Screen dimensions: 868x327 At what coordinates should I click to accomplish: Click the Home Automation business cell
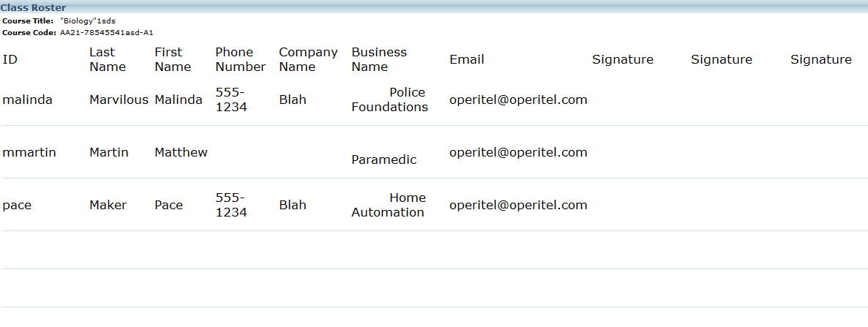pyautogui.click(x=389, y=205)
